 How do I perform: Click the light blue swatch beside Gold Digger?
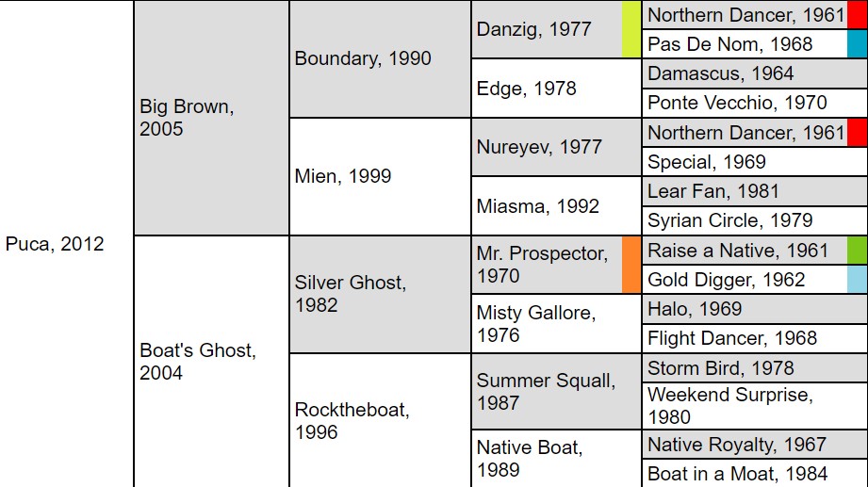click(x=858, y=280)
